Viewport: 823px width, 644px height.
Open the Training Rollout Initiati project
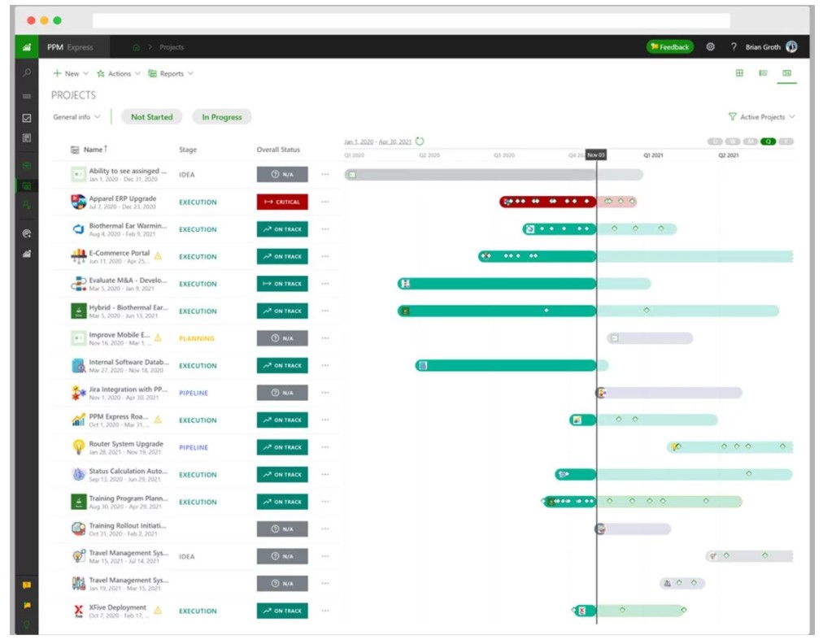pos(128,526)
